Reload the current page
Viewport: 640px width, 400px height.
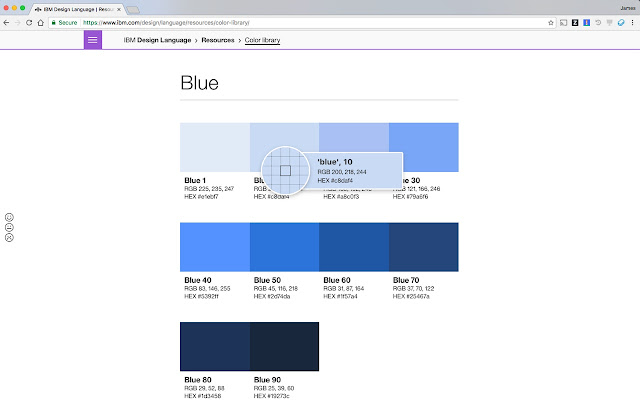pos(29,23)
